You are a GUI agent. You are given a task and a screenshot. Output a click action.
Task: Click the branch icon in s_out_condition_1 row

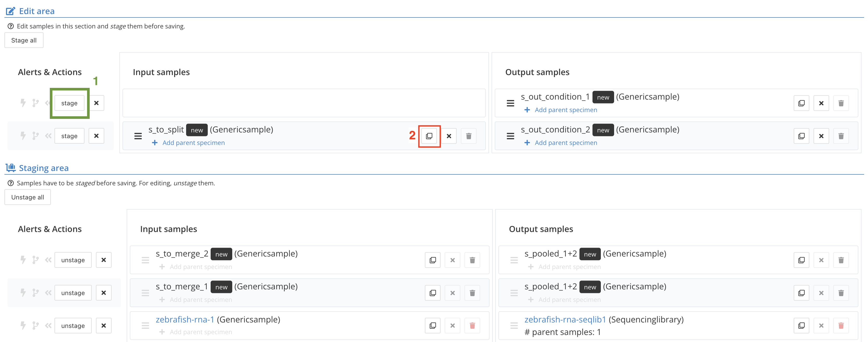click(x=35, y=103)
